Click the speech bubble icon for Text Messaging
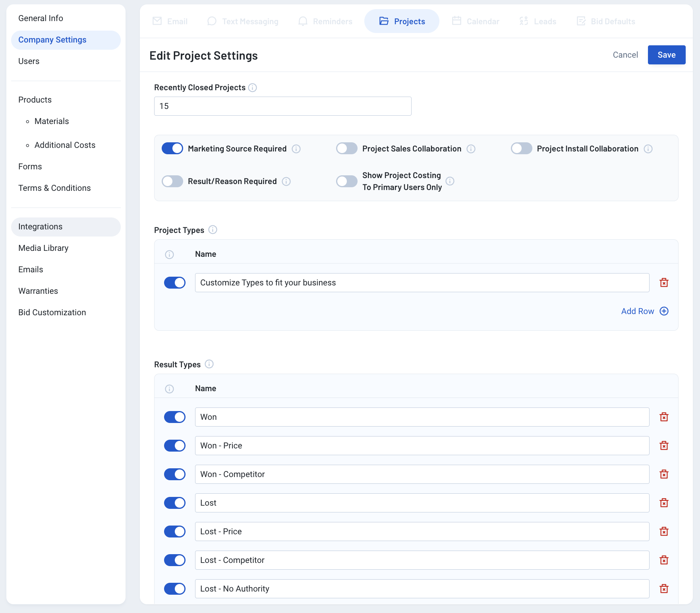Image resolution: width=700 pixels, height=613 pixels. point(212,21)
